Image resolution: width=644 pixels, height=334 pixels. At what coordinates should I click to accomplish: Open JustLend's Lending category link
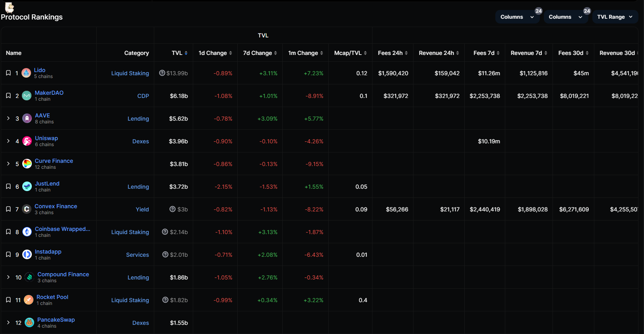click(138, 187)
